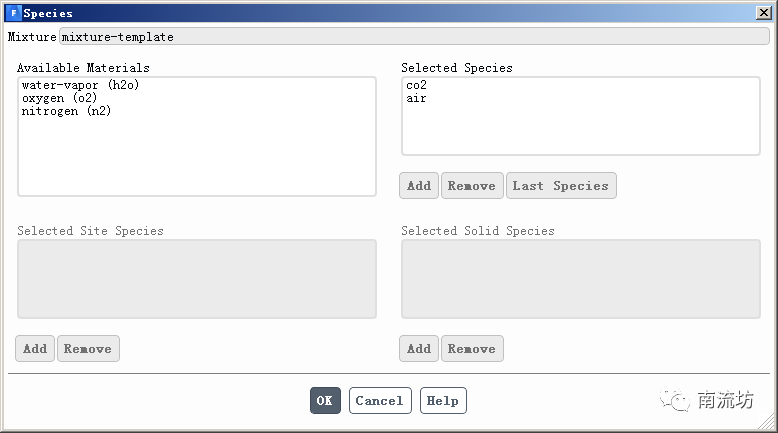The height and width of the screenshot is (433, 778).
Task: Click inside the Selected Solid Species list
Action: [579, 279]
